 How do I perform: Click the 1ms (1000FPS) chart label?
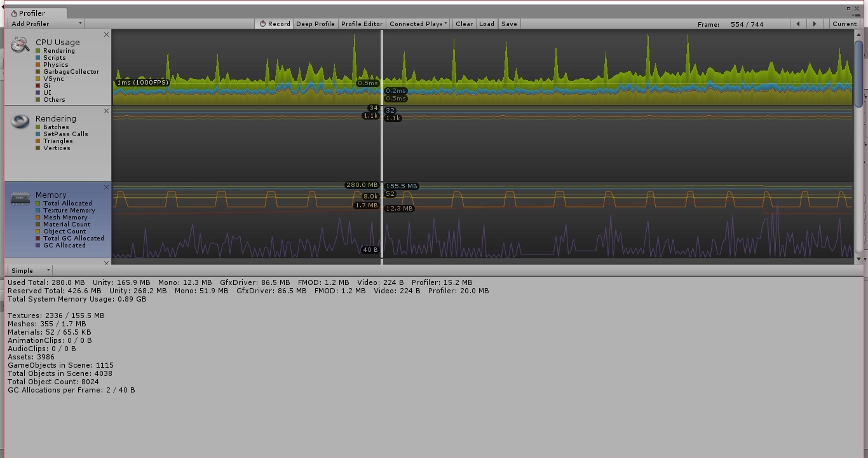[x=143, y=83]
